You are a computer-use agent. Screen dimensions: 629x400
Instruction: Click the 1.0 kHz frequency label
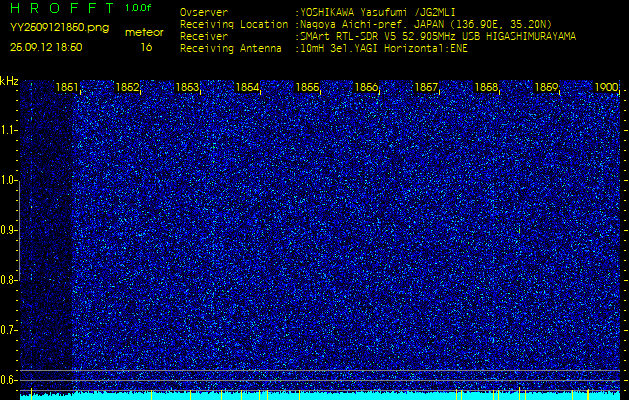click(8, 181)
